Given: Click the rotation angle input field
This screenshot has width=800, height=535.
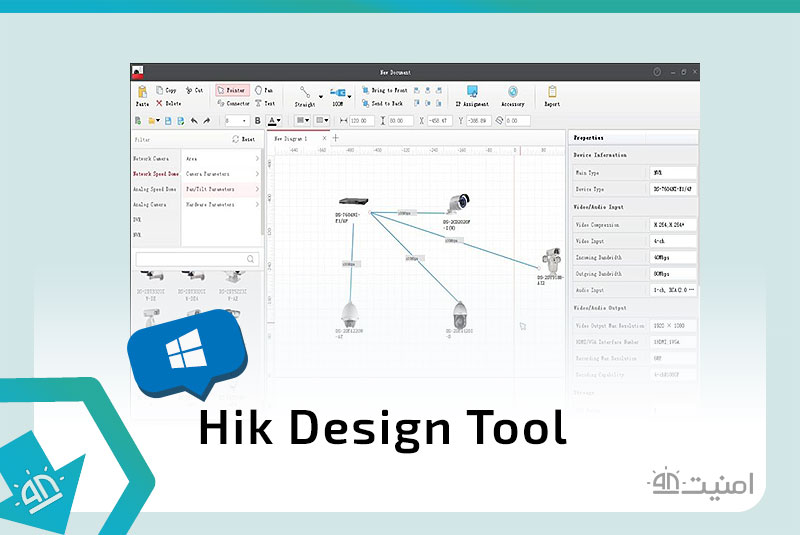Looking at the screenshot, I should (517, 121).
